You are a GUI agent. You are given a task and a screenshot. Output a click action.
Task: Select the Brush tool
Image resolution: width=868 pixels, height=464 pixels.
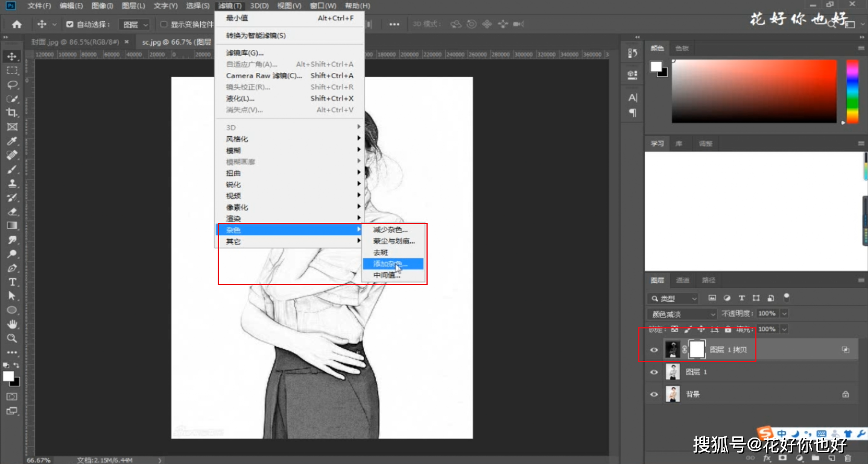point(12,169)
